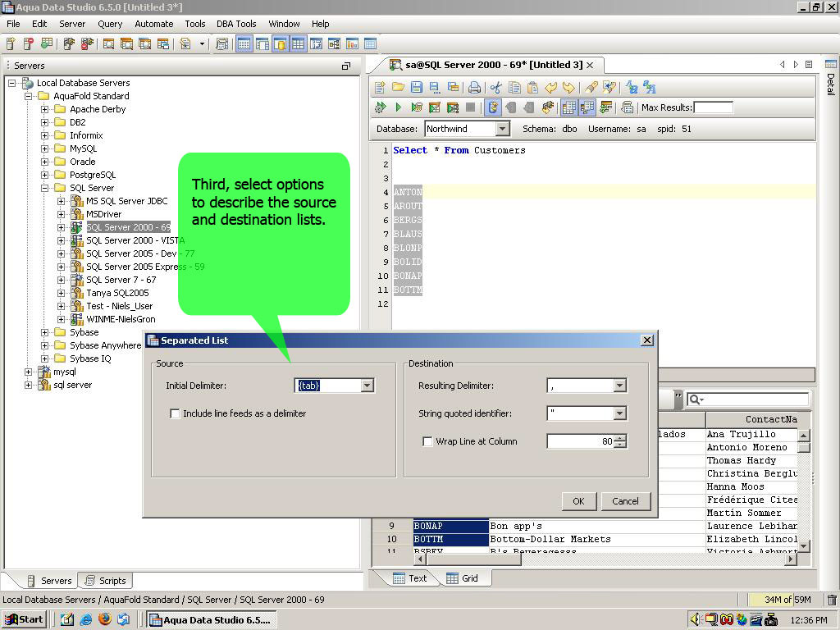This screenshot has height=630, width=840.
Task: Switch to the Grid results tab
Action: (462, 578)
